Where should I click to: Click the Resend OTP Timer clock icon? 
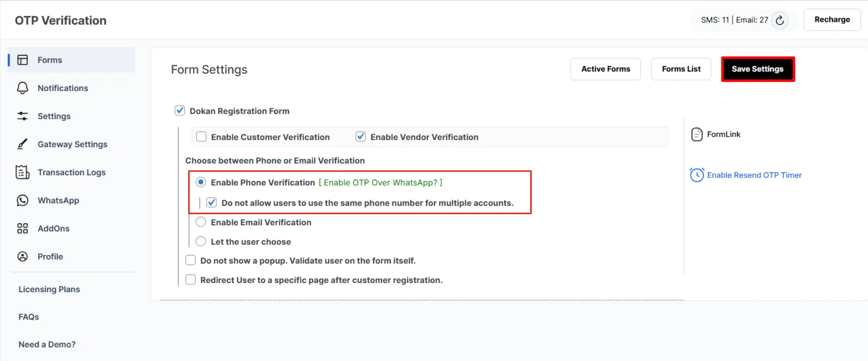[x=697, y=175]
